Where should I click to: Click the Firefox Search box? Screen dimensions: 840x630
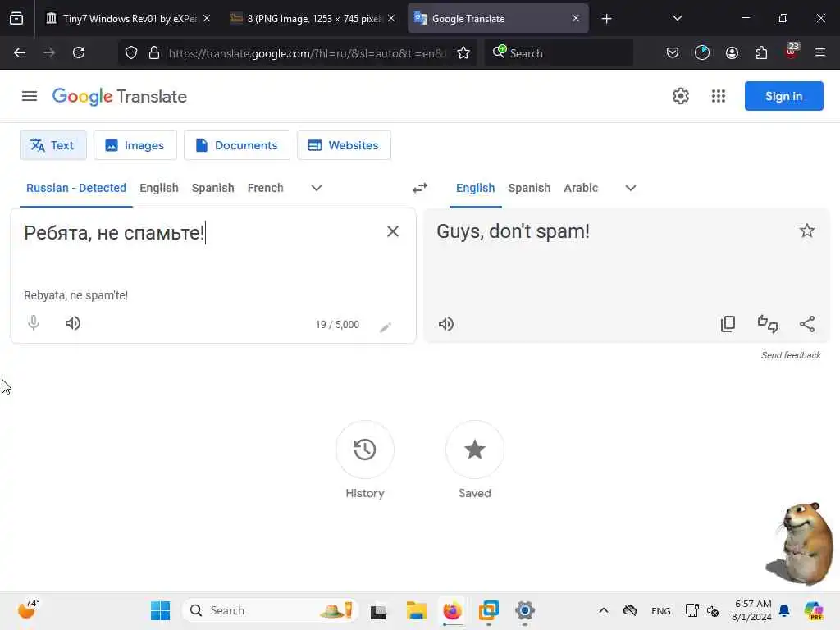click(x=559, y=53)
